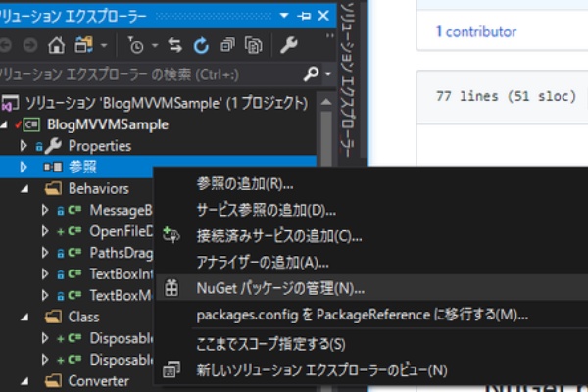Click the vertical ソリューション エクスプローラー side tab
This screenshot has width=588, height=392.
tap(347, 80)
